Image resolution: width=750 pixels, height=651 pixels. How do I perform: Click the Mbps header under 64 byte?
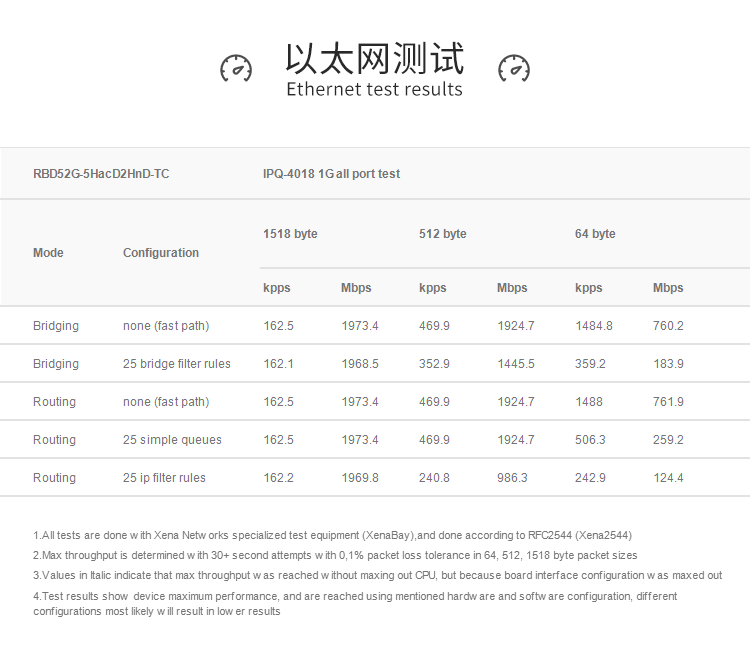[x=668, y=288]
